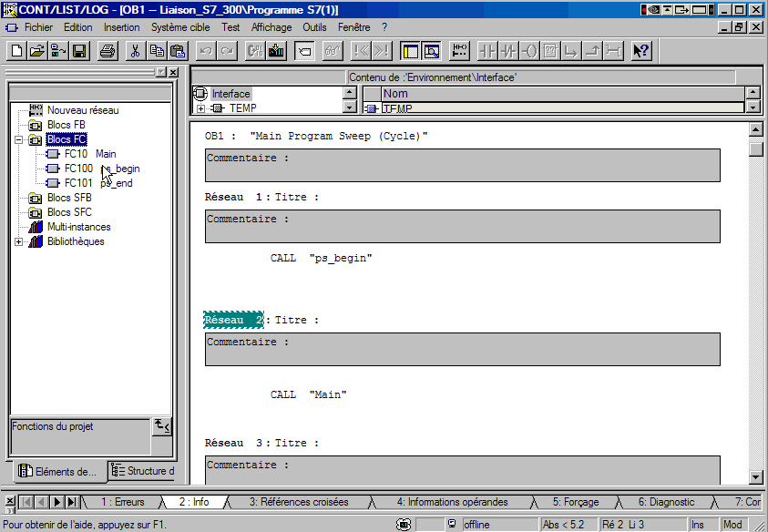Select FC100 ps_begin block
The image size is (768, 532).
(102, 169)
